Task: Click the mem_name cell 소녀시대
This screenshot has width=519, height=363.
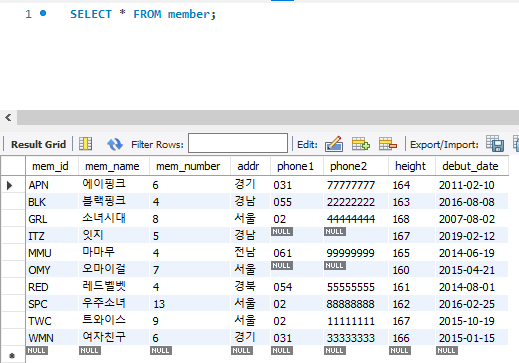Action: click(114, 219)
